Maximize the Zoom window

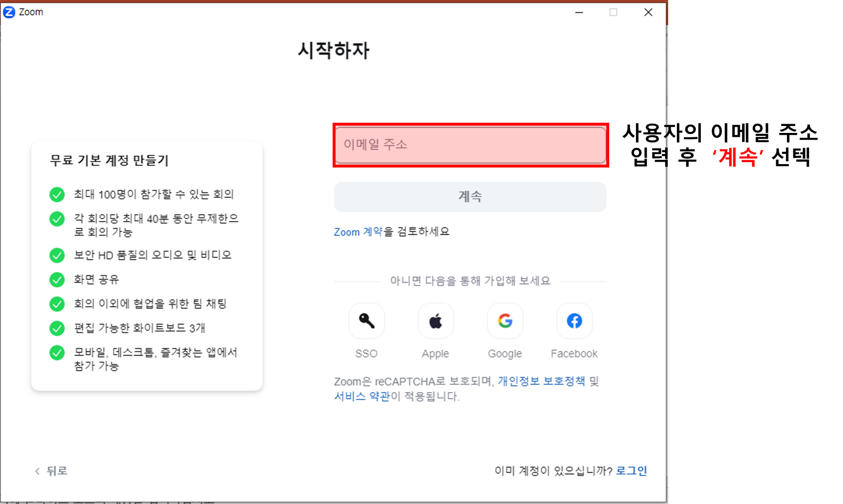click(x=614, y=12)
